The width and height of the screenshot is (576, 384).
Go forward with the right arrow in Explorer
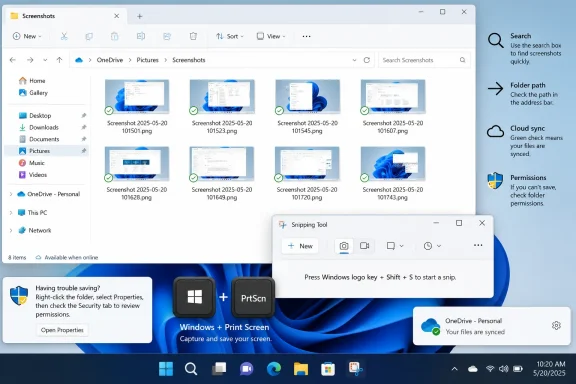[x=30, y=60]
